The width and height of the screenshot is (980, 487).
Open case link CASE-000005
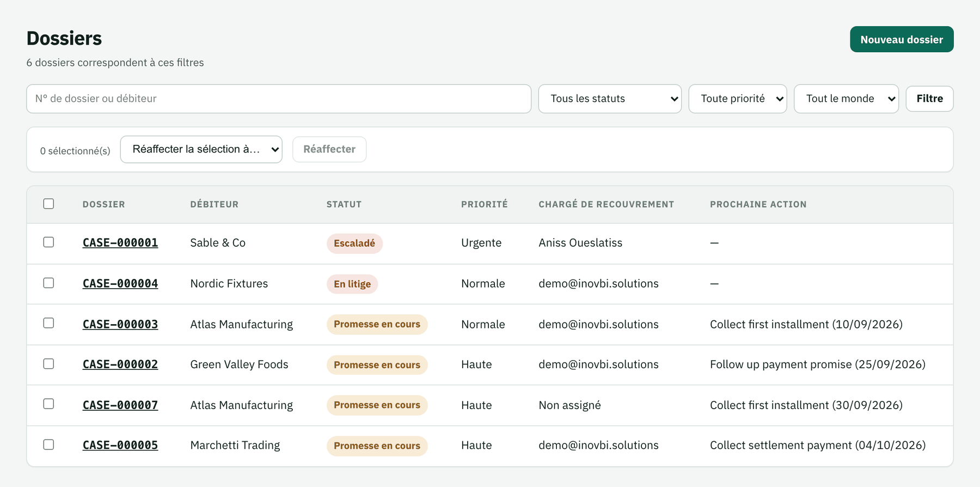click(x=120, y=446)
